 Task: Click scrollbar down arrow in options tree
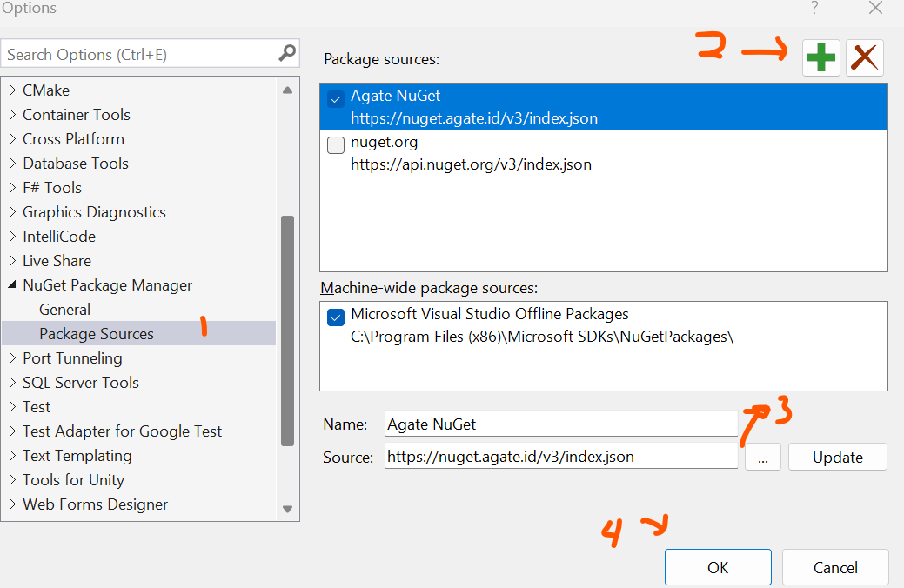click(x=287, y=509)
